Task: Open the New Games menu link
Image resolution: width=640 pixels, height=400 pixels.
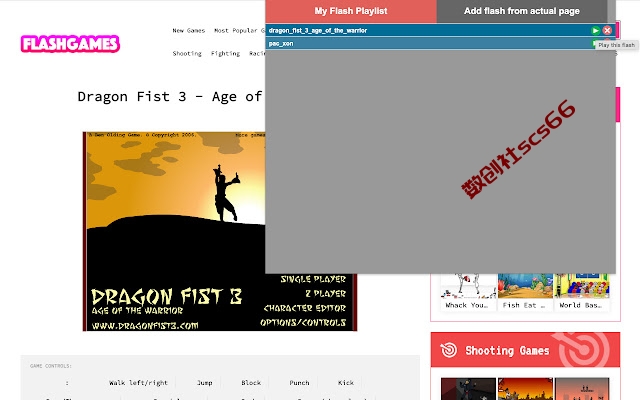Action: [189, 31]
